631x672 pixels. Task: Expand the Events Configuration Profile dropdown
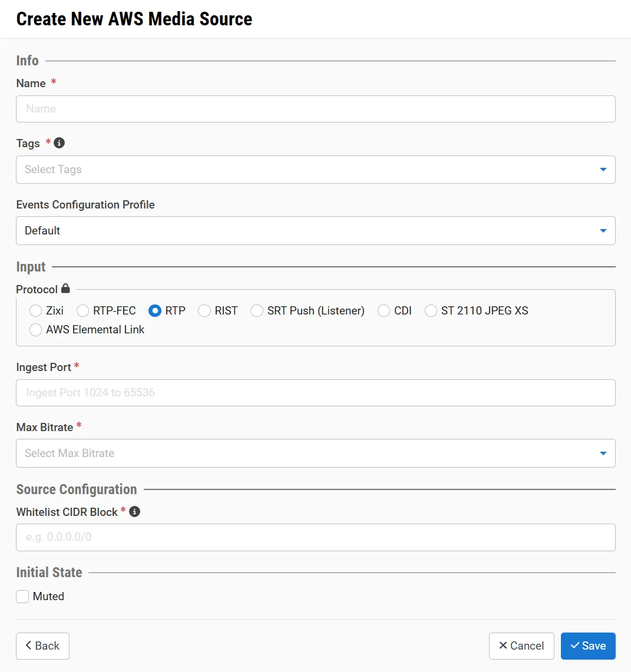316,230
